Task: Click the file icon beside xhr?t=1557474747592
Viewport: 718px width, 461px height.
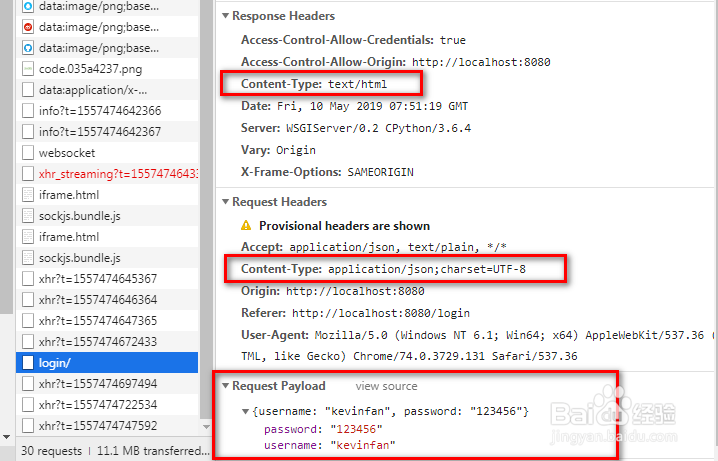Action: pyautogui.click(x=28, y=426)
